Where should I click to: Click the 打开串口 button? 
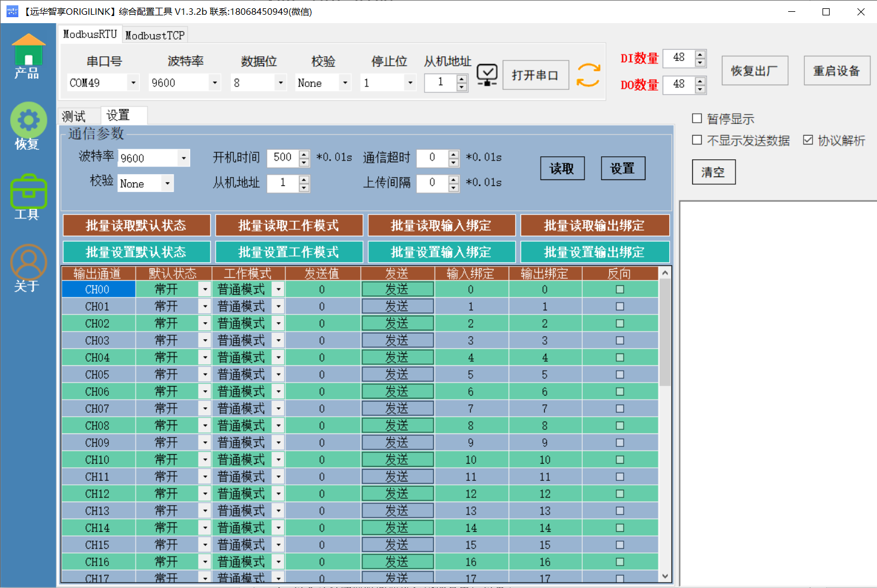(x=535, y=75)
